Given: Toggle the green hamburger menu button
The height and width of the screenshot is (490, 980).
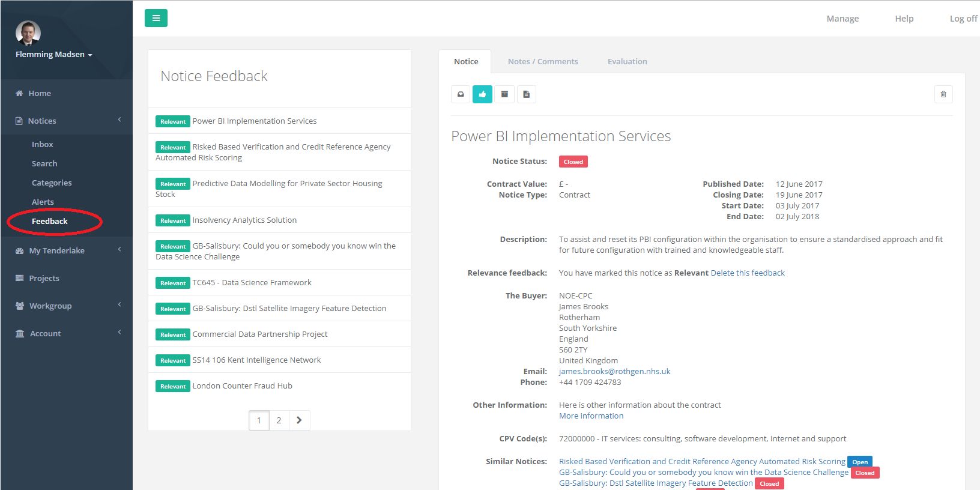Looking at the screenshot, I should 156,18.
